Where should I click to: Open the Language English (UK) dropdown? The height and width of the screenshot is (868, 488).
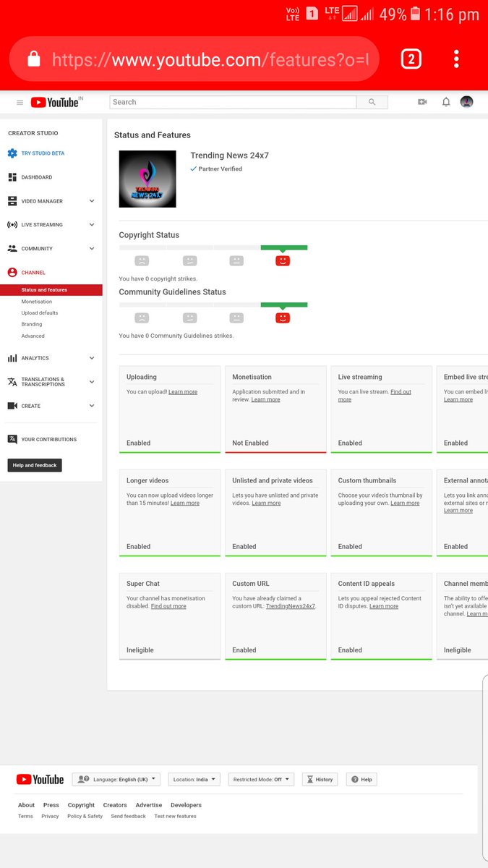tap(116, 779)
